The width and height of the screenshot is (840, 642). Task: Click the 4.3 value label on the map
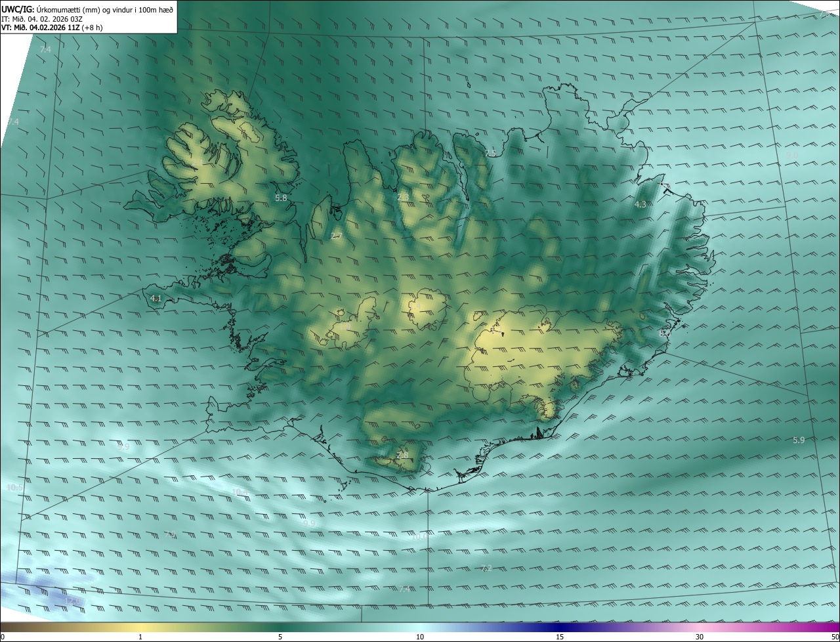(x=640, y=205)
